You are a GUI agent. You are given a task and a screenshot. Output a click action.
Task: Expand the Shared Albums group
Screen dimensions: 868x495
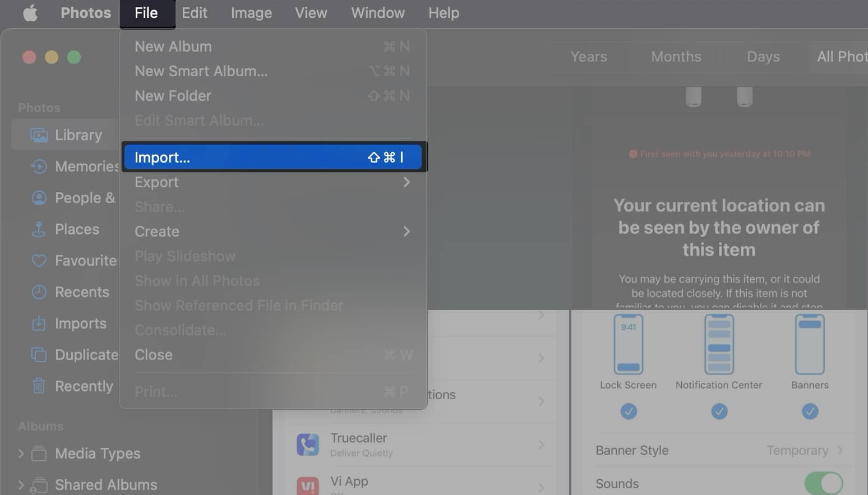click(21, 485)
